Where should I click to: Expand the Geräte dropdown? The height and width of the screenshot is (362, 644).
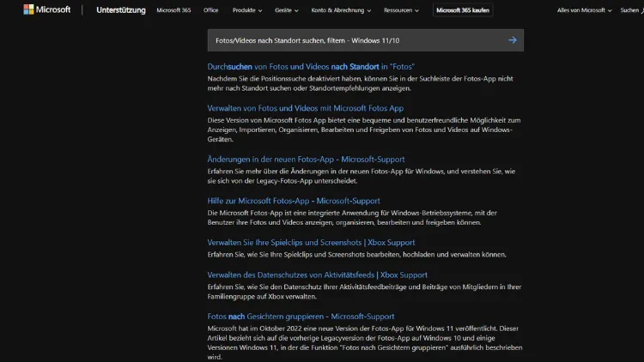287,10
